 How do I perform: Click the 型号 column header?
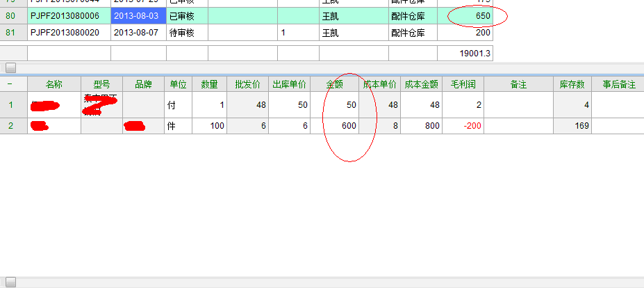(x=101, y=84)
